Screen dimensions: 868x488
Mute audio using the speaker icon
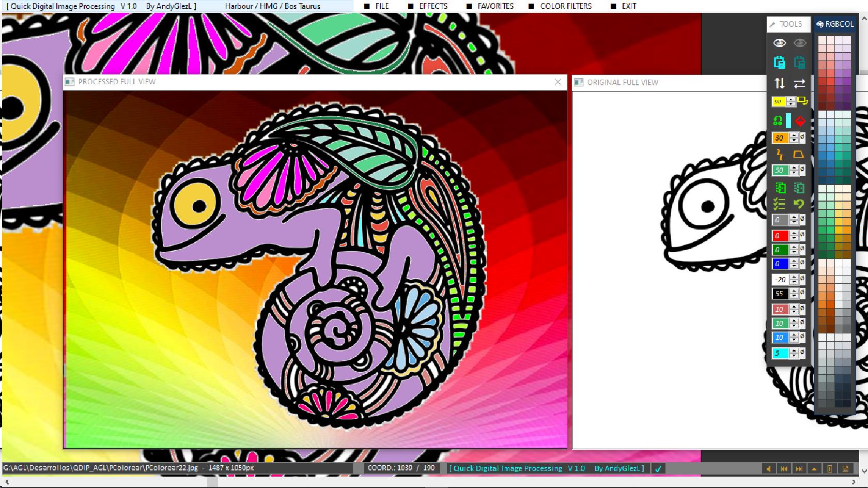(x=769, y=468)
